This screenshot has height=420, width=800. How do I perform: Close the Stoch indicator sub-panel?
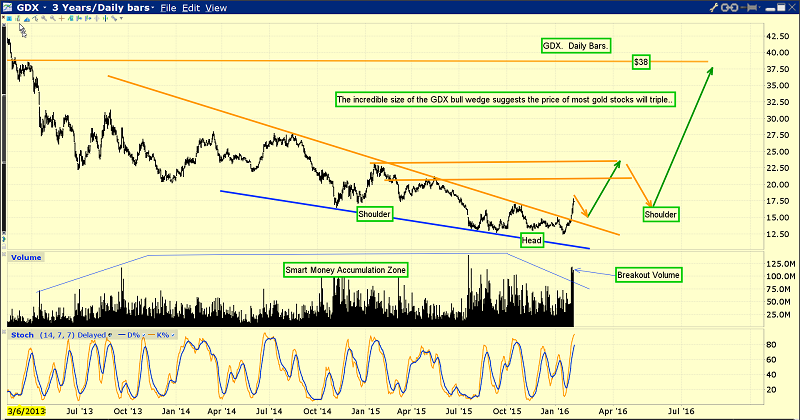coord(4,332)
